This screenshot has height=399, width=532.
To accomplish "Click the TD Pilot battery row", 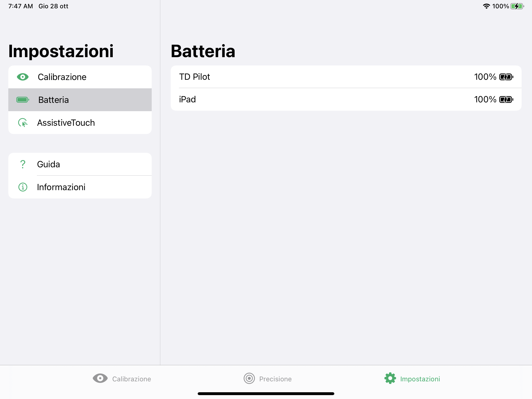I will [312, 77].
